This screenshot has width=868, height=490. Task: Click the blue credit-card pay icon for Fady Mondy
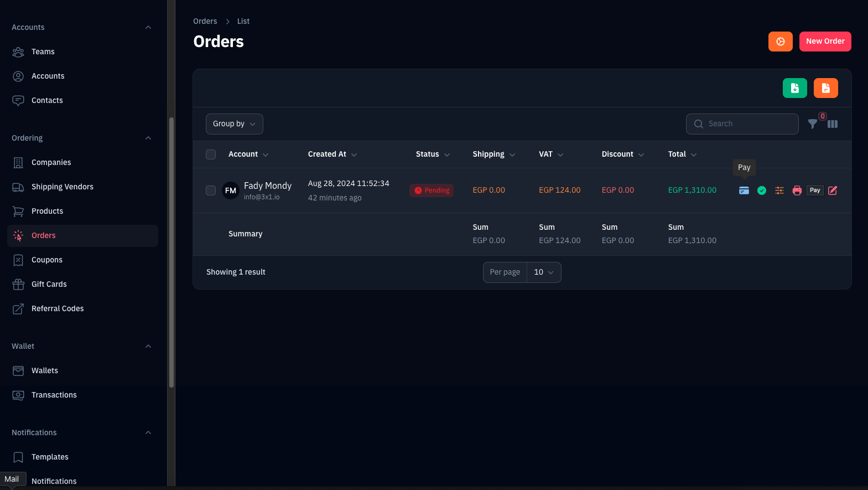(744, 190)
